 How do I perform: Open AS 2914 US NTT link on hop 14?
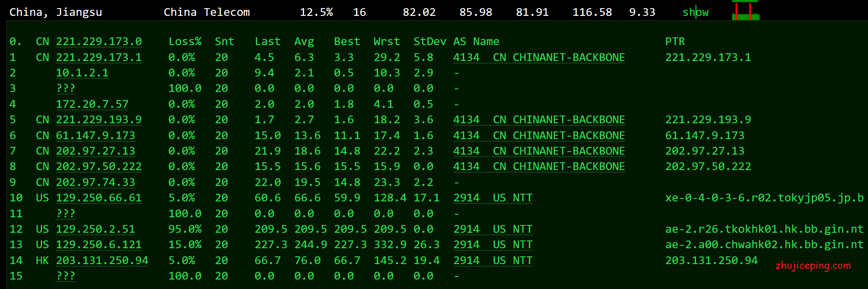[492, 260]
